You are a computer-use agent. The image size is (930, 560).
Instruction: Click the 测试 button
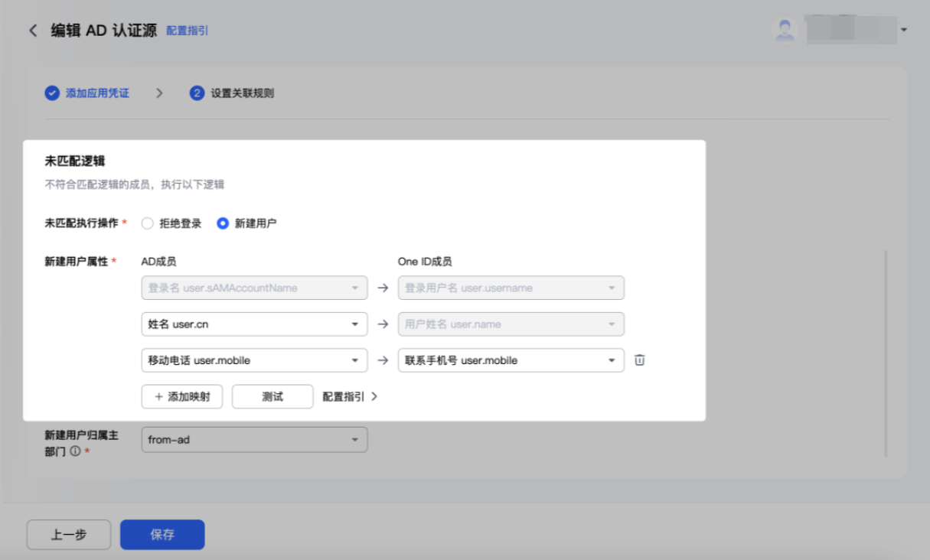272,397
